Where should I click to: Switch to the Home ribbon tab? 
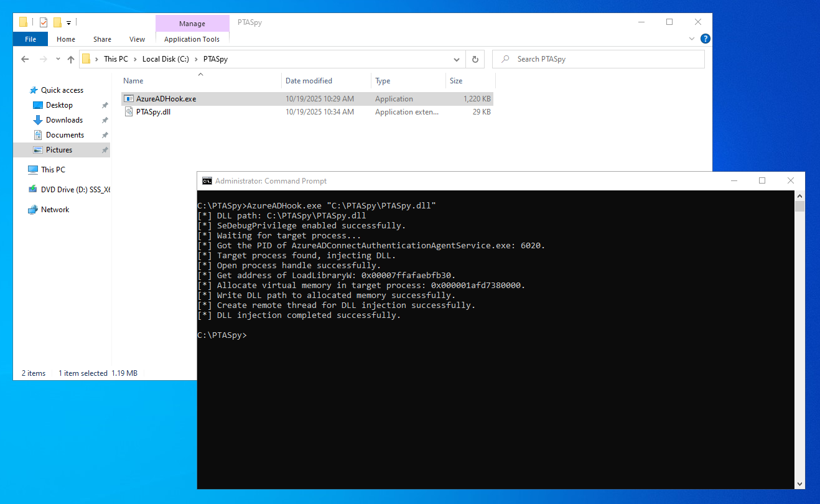(x=66, y=39)
